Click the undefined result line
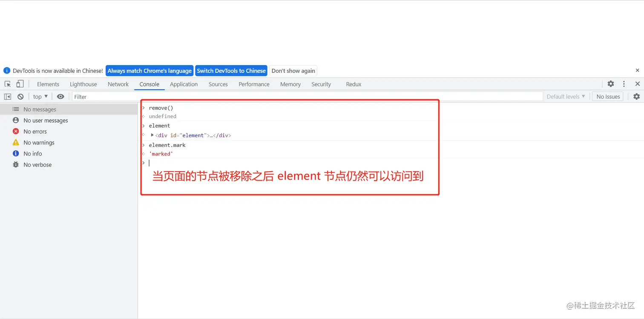This screenshot has height=319, width=644. (x=162, y=116)
